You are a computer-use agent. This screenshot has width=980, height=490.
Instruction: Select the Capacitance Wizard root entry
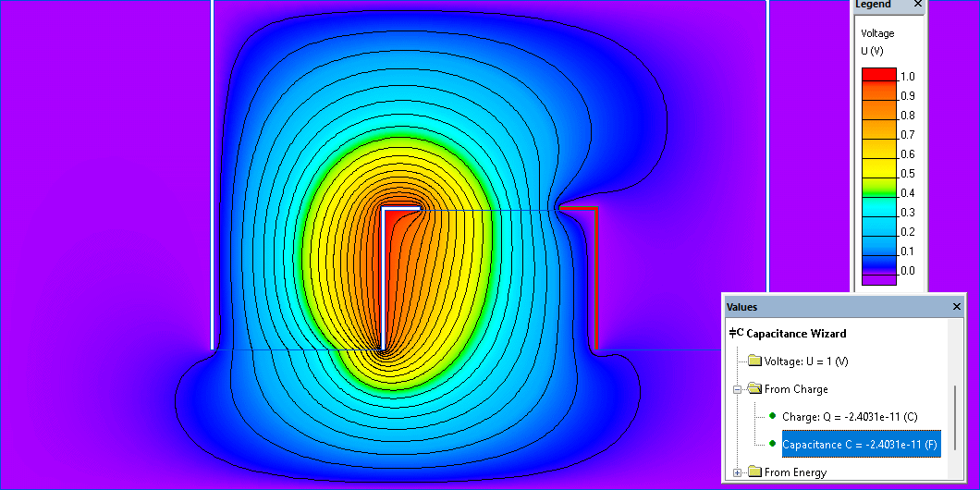[796, 334]
